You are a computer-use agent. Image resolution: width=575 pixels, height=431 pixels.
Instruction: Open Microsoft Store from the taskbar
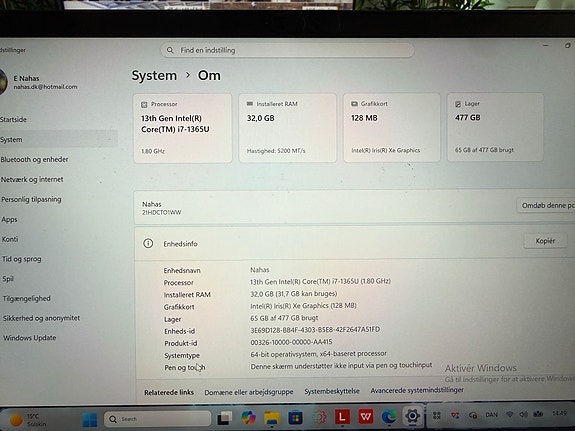click(x=295, y=417)
